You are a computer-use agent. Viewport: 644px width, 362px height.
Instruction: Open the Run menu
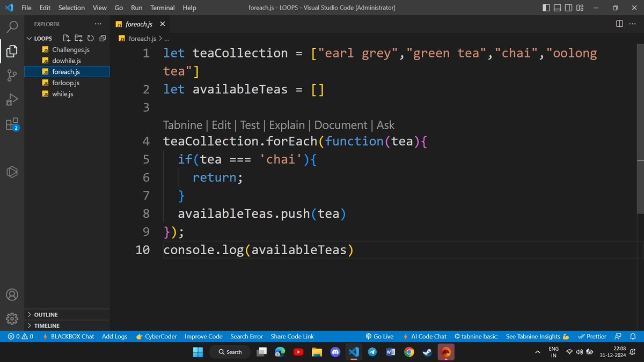click(x=137, y=8)
